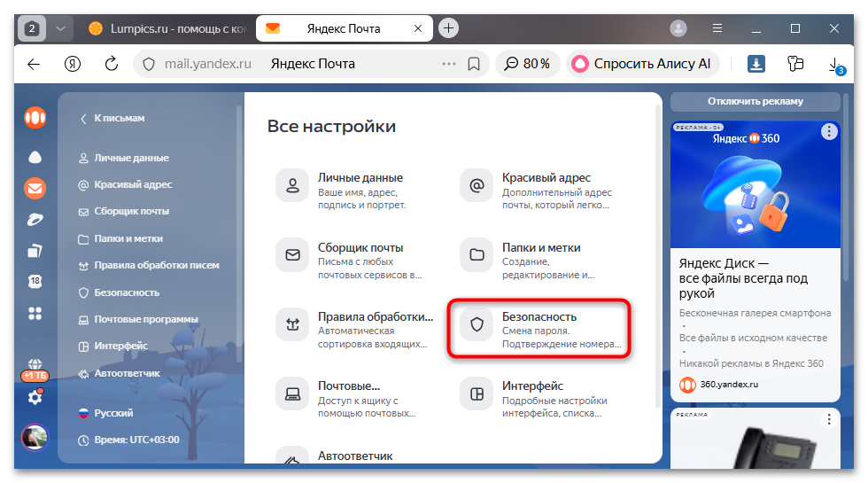The image size is (868, 483).
Task: Click the Спросить Алису AI button
Action: (x=643, y=64)
